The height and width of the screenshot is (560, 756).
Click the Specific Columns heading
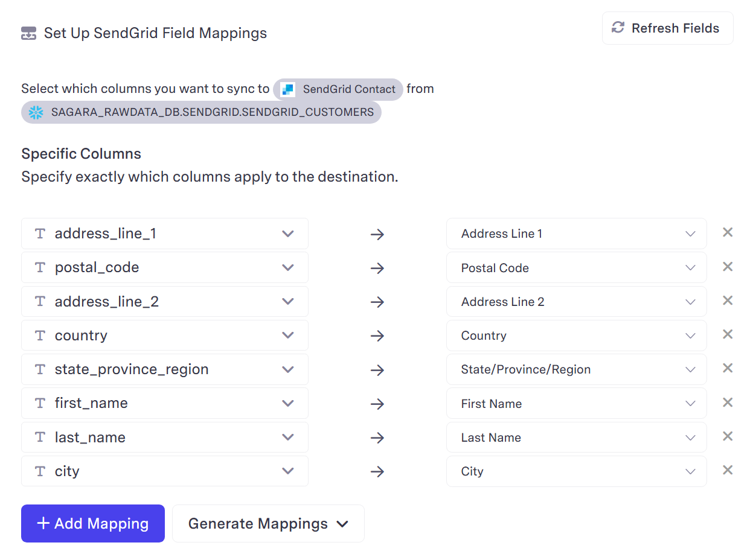point(82,154)
